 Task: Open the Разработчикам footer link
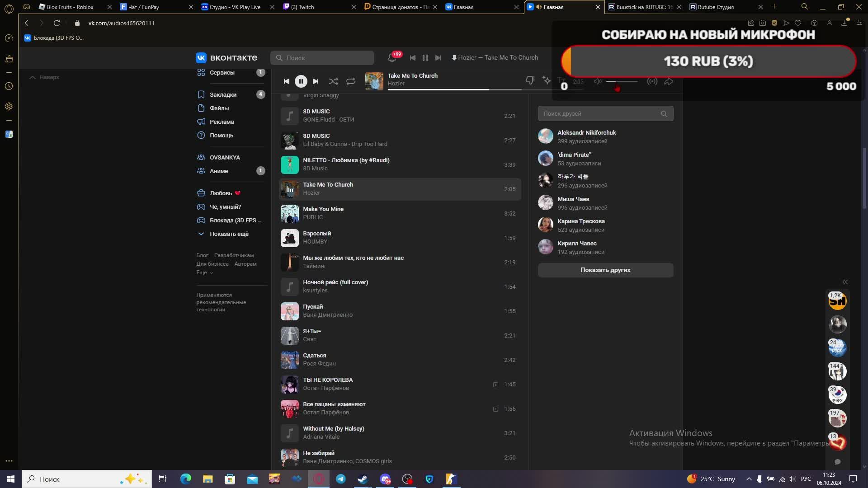[x=234, y=255]
